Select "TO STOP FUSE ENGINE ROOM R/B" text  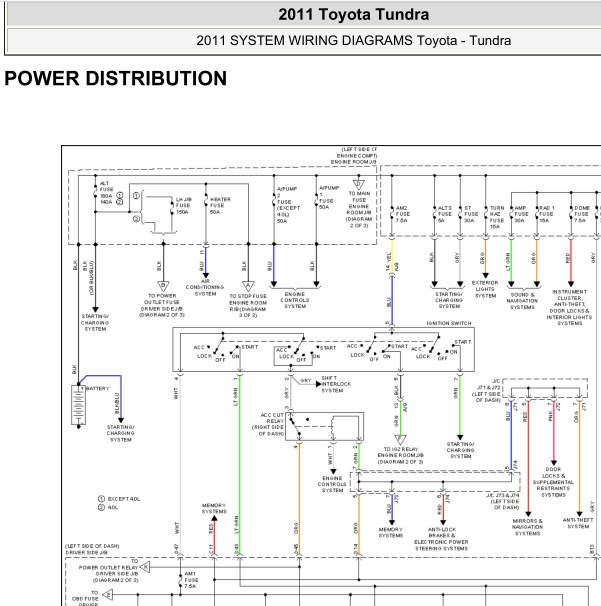(248, 305)
